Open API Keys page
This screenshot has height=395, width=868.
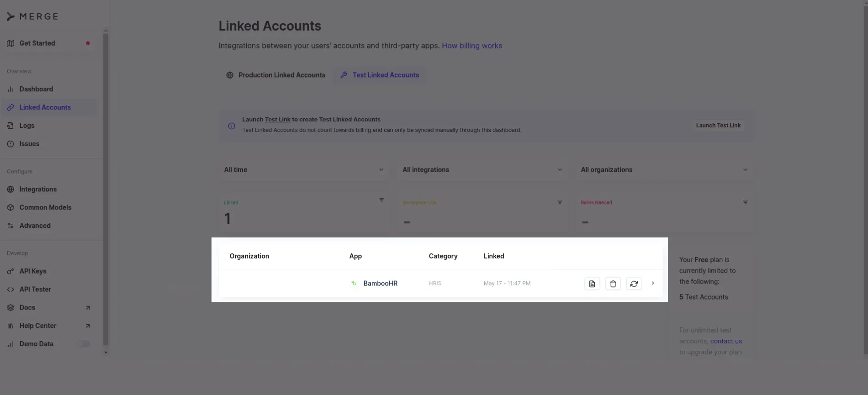pos(33,271)
